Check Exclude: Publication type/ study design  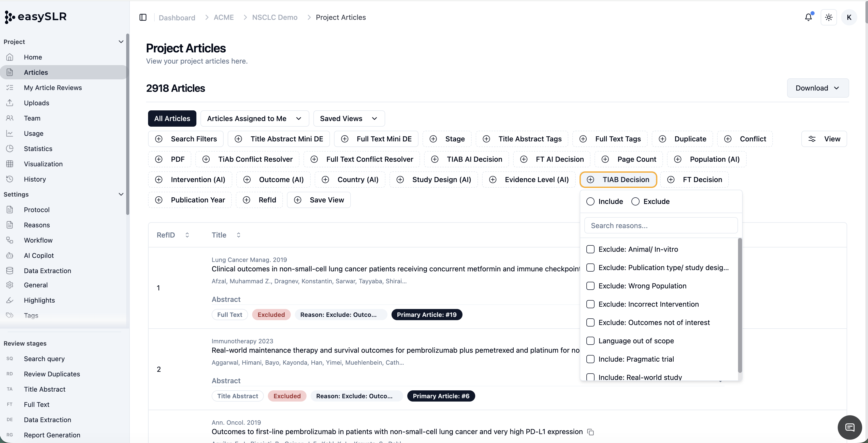pyautogui.click(x=590, y=268)
